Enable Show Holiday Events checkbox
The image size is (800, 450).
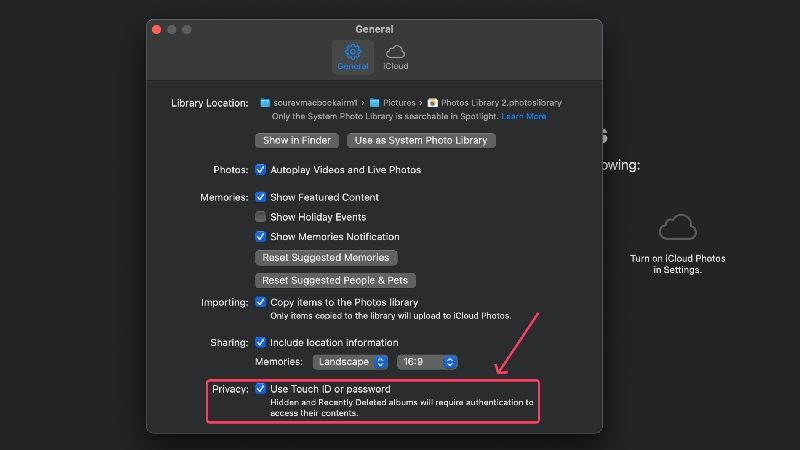[260, 217]
